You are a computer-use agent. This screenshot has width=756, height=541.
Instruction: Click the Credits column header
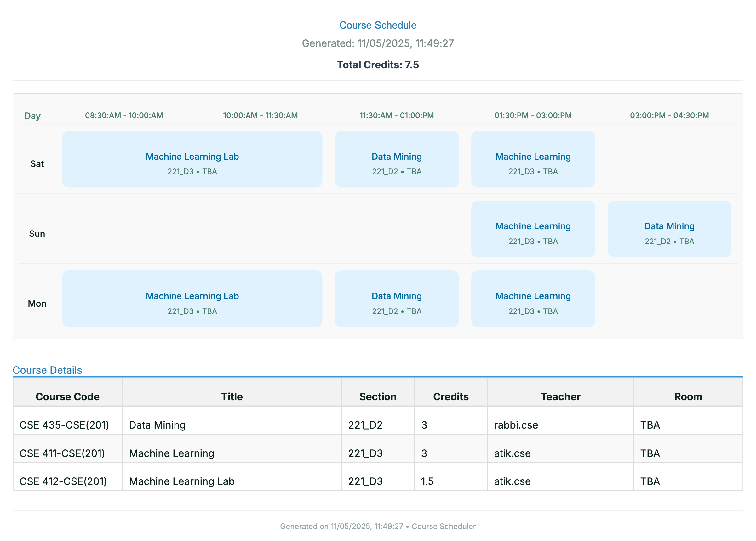[x=451, y=396]
